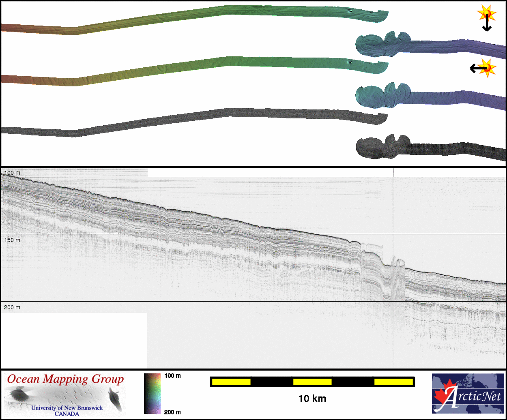Select the 200 m color legend label
This screenshot has width=507, height=420.
tap(172, 412)
